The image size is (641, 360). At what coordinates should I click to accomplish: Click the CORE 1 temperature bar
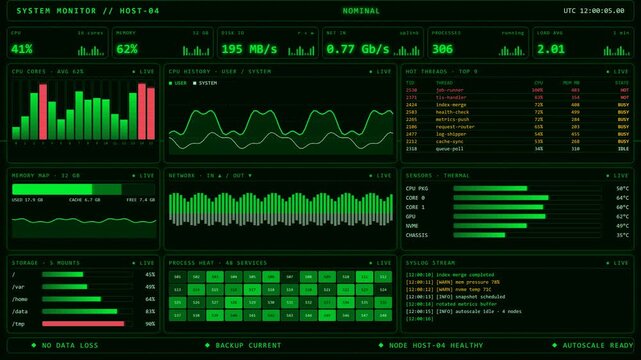(527, 207)
